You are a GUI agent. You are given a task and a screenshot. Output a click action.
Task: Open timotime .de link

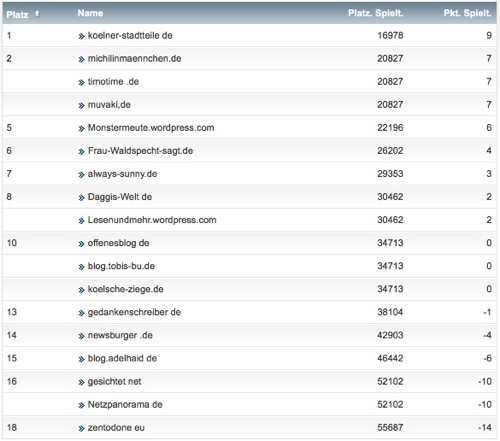[113, 81]
